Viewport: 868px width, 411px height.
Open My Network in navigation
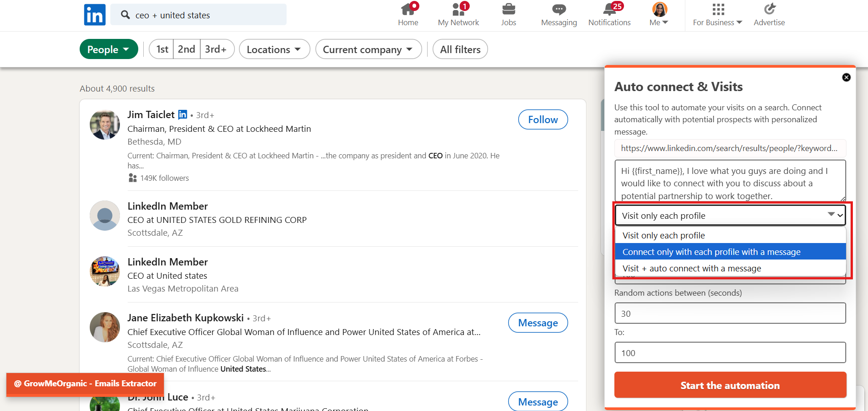(458, 15)
